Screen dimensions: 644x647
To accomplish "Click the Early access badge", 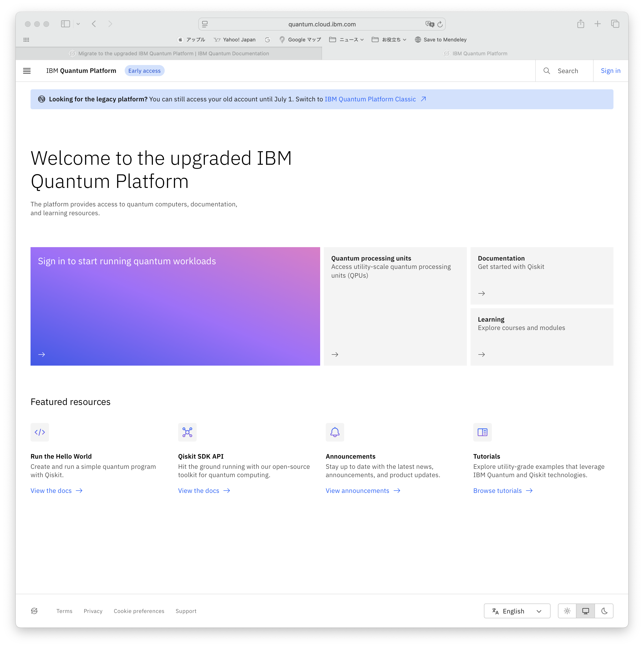I will coord(144,71).
